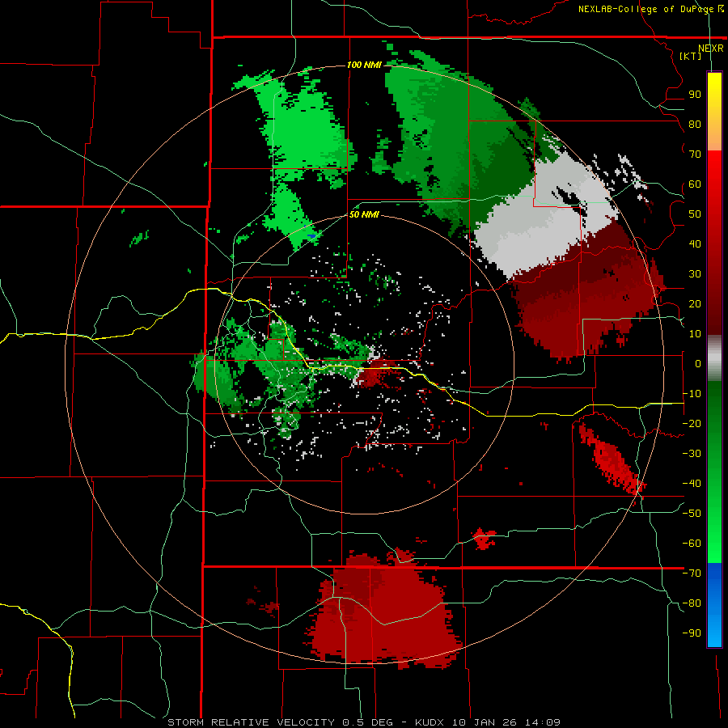Image resolution: width=728 pixels, height=728 pixels.
Task: Click the "-30" scale value
Action: [x=692, y=454]
